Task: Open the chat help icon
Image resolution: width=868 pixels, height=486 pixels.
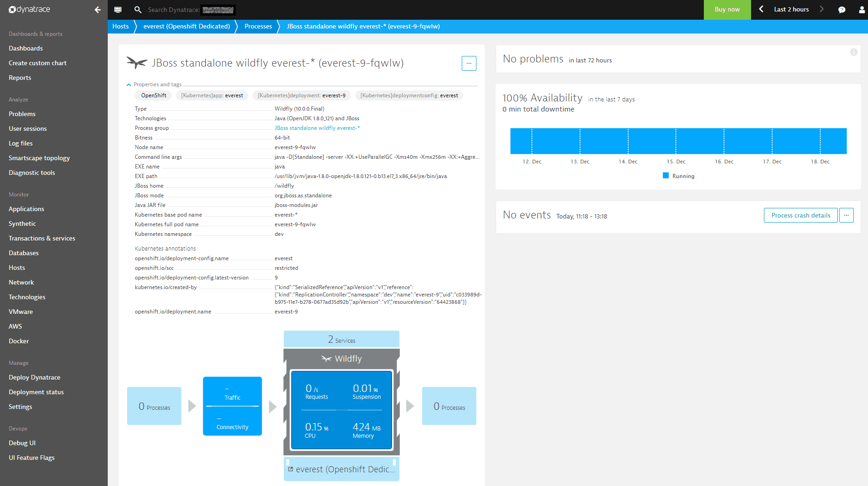Action: tap(842, 10)
